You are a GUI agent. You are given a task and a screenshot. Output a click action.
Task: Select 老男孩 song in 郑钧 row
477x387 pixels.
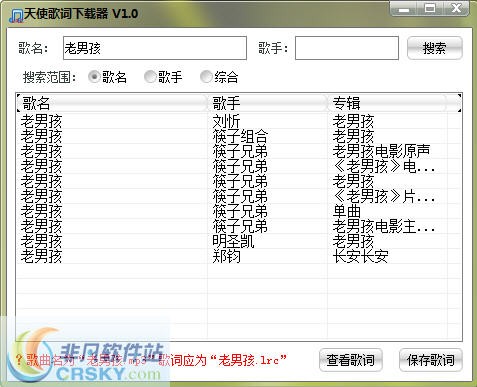click(x=41, y=256)
